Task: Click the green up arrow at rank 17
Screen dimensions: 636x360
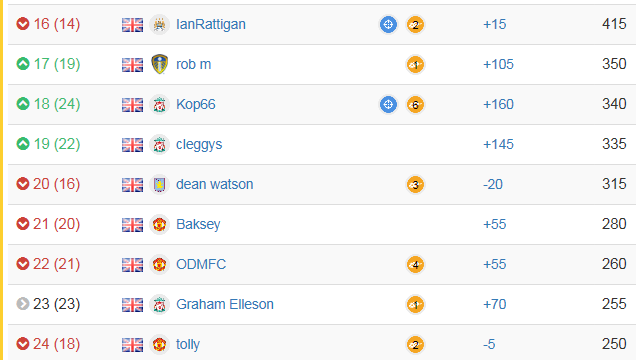Action: tap(23, 64)
